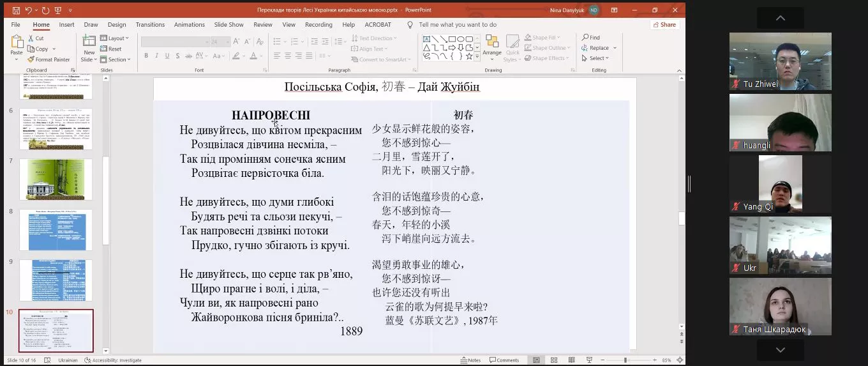The height and width of the screenshot is (366, 868).
Task: Open Comments pane from status bar
Action: (504, 360)
